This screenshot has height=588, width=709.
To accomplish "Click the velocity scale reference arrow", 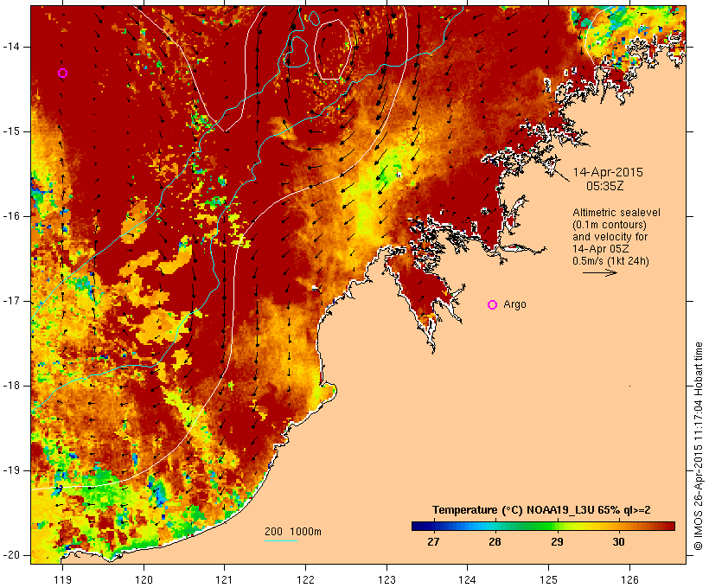I will (x=600, y=272).
